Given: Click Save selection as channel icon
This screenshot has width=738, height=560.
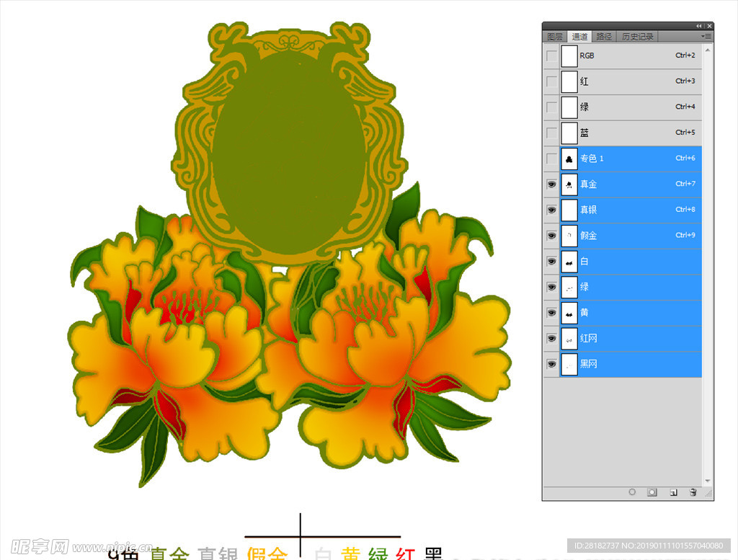Looking at the screenshot, I should click(x=652, y=492).
